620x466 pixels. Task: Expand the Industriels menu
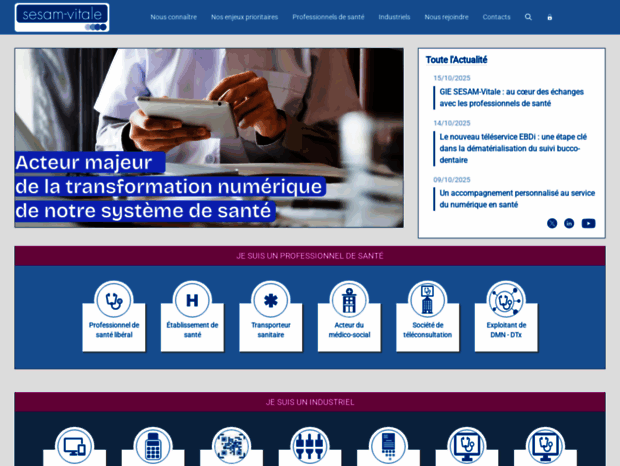[x=394, y=17]
